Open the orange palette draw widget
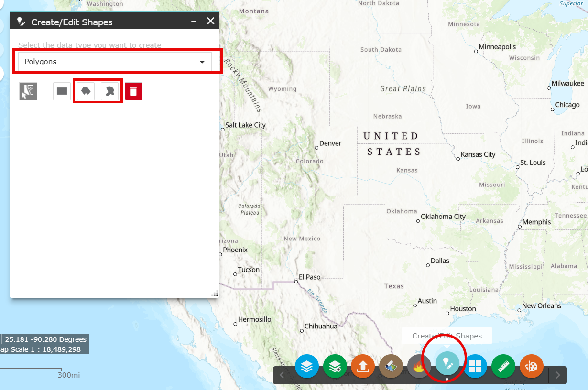 (532, 367)
